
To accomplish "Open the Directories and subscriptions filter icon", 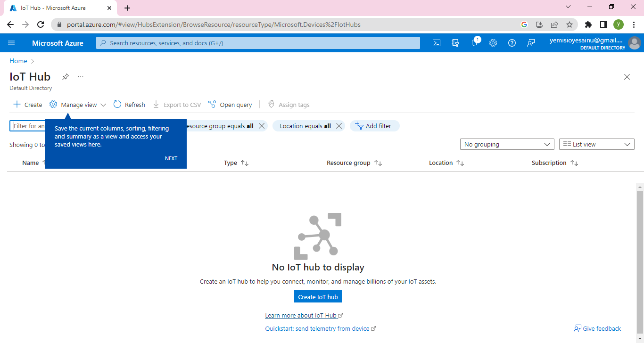I will tap(455, 43).
